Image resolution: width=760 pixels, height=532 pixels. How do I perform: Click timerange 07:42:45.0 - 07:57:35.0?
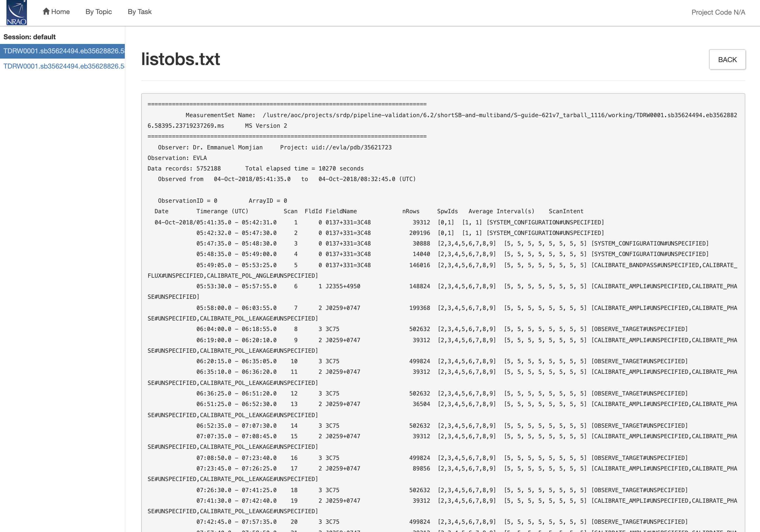236,522
